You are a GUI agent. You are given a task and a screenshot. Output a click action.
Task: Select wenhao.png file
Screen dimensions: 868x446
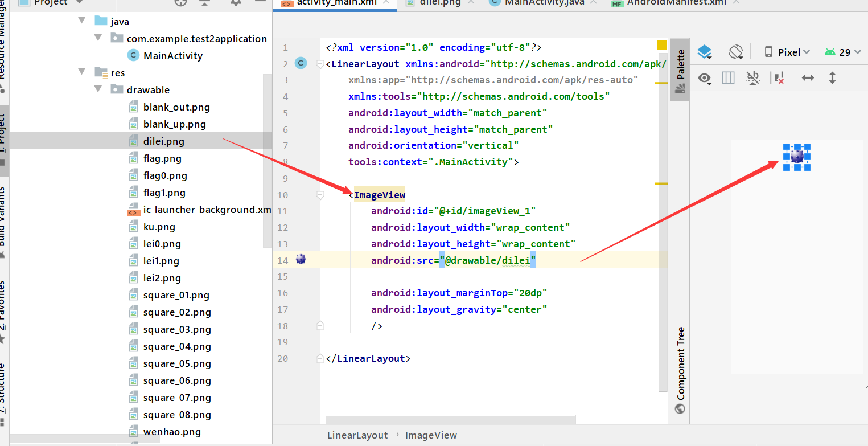pos(172,432)
